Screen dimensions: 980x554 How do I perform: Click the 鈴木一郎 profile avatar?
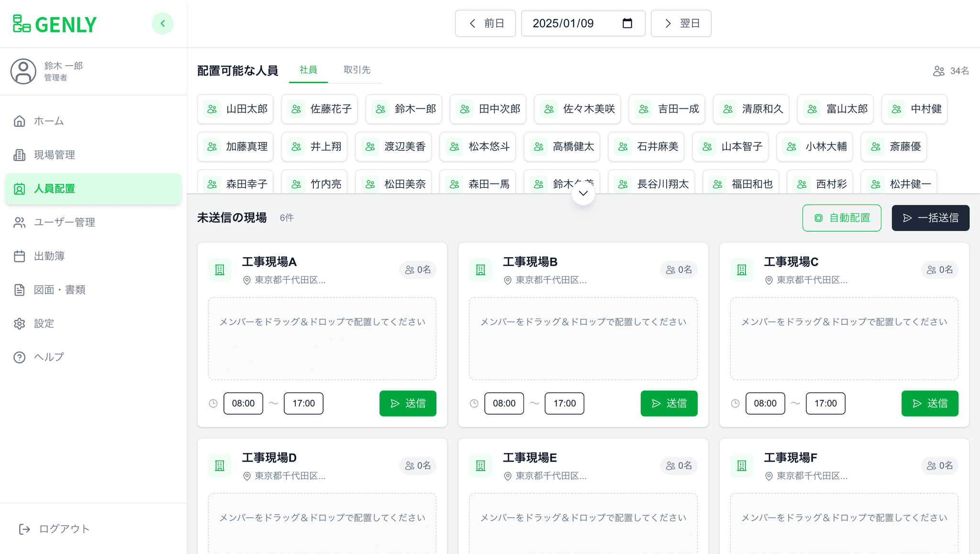pos(23,71)
